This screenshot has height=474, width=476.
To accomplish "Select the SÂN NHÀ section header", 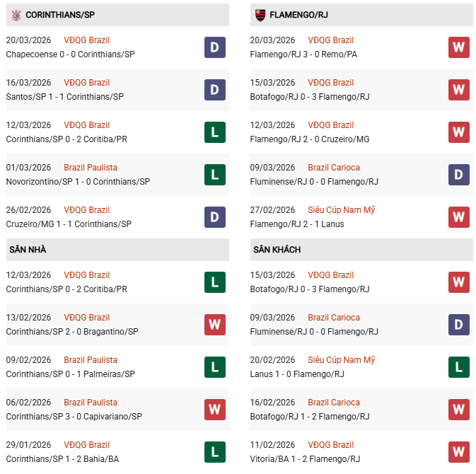I will tap(28, 250).
